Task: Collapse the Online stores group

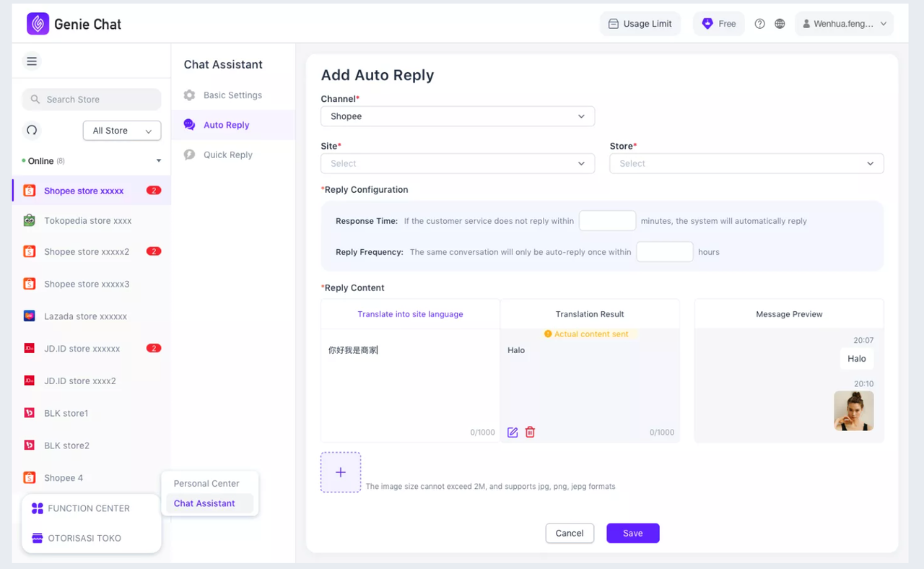Action: 159,161
